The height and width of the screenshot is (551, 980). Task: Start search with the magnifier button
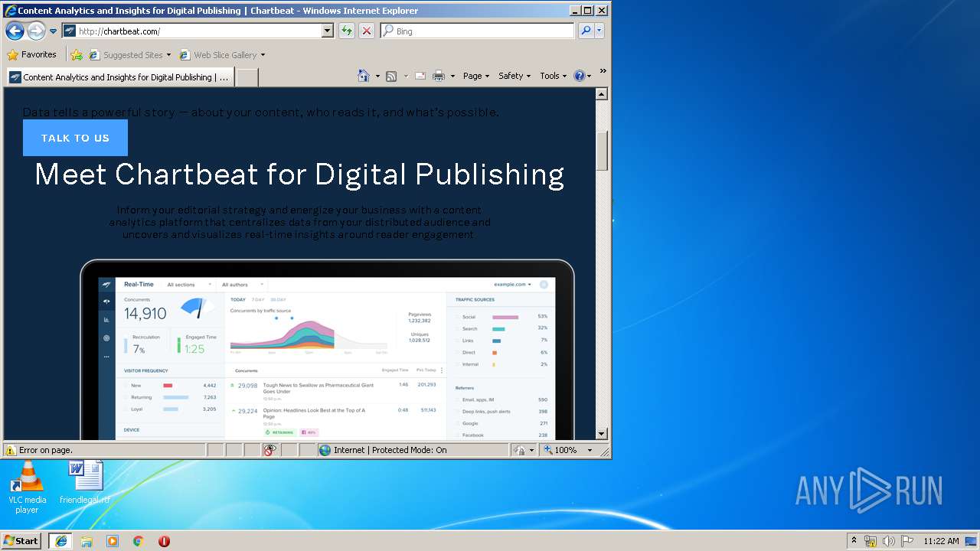click(586, 31)
